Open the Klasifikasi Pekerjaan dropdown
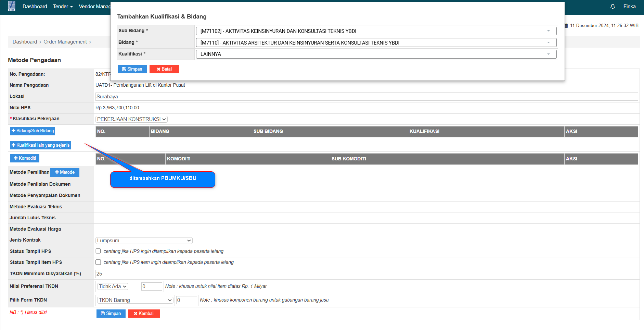Image resolution: width=644 pixels, height=330 pixels. 131,119
